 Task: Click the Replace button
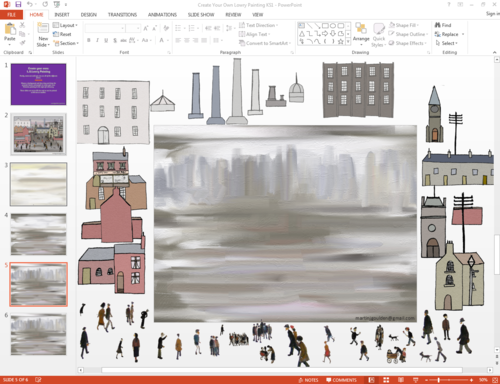pyautogui.click(x=447, y=34)
